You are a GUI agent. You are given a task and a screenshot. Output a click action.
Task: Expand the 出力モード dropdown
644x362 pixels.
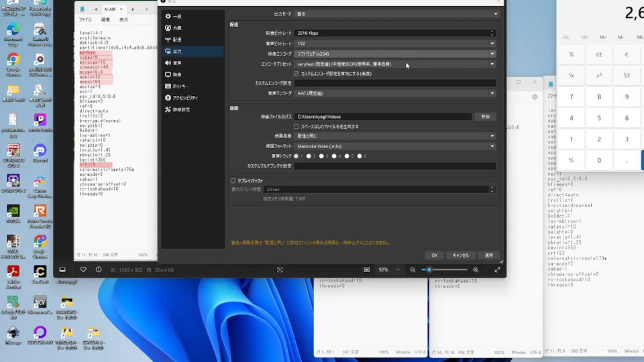(396, 13)
